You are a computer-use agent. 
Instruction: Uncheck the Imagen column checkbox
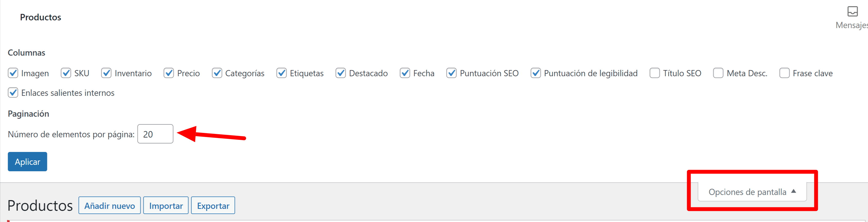(13, 73)
